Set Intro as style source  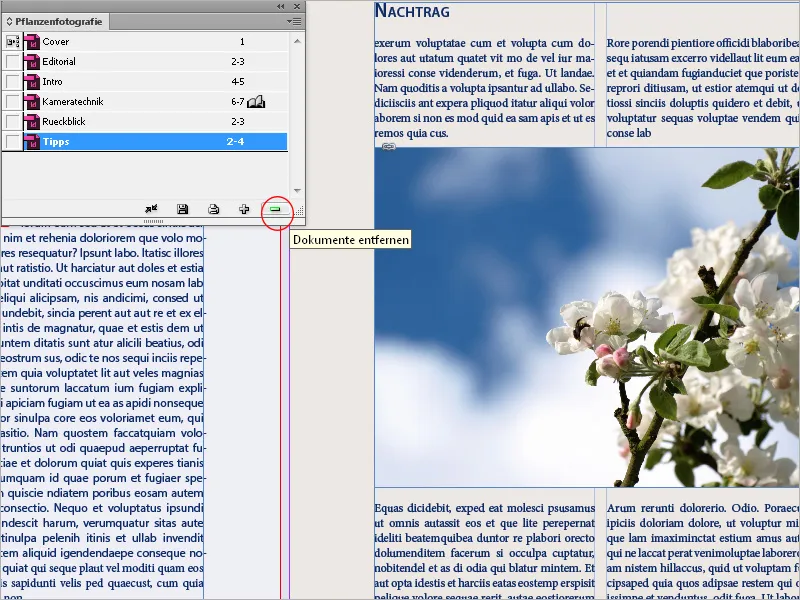[x=13, y=82]
